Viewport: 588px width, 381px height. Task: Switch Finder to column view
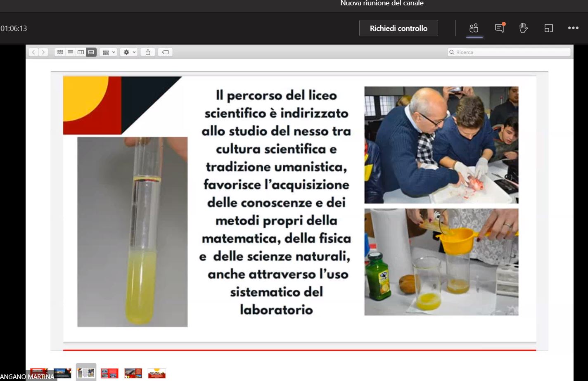click(x=81, y=52)
